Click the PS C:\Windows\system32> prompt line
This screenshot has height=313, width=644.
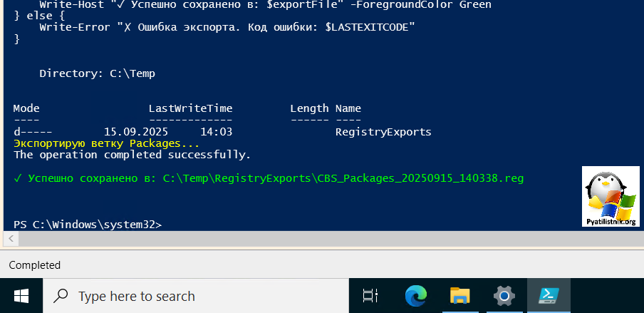[88, 225]
